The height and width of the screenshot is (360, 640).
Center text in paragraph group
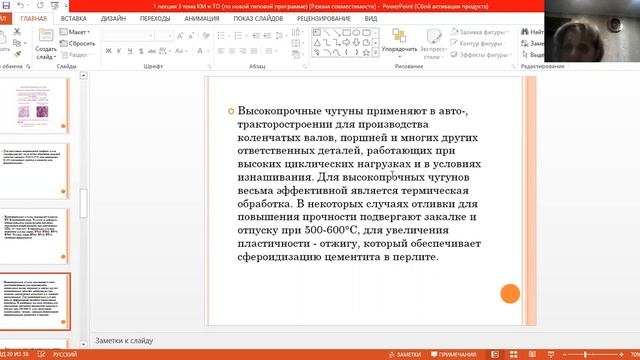click(232, 51)
